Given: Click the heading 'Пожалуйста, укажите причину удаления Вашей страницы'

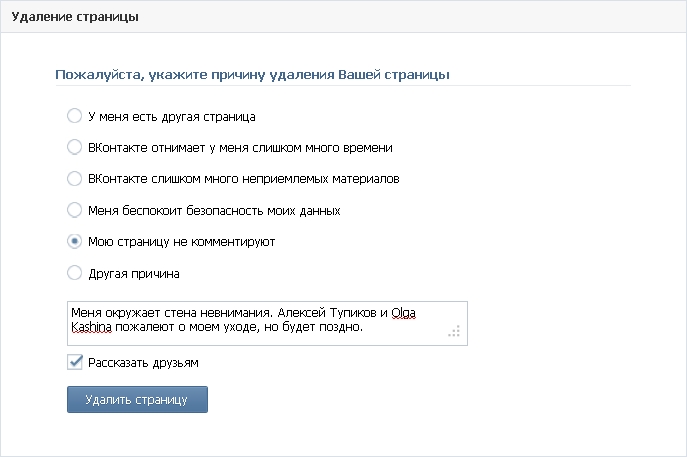Looking at the screenshot, I should (x=252, y=74).
